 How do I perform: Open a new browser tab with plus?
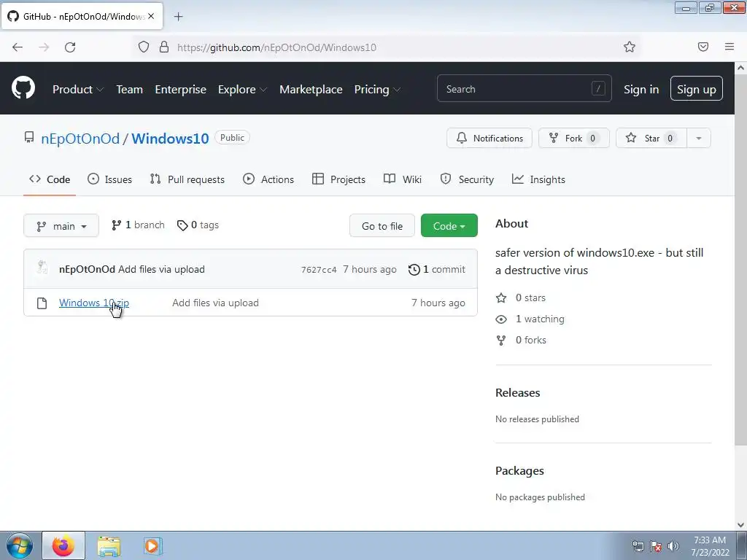[x=178, y=17]
